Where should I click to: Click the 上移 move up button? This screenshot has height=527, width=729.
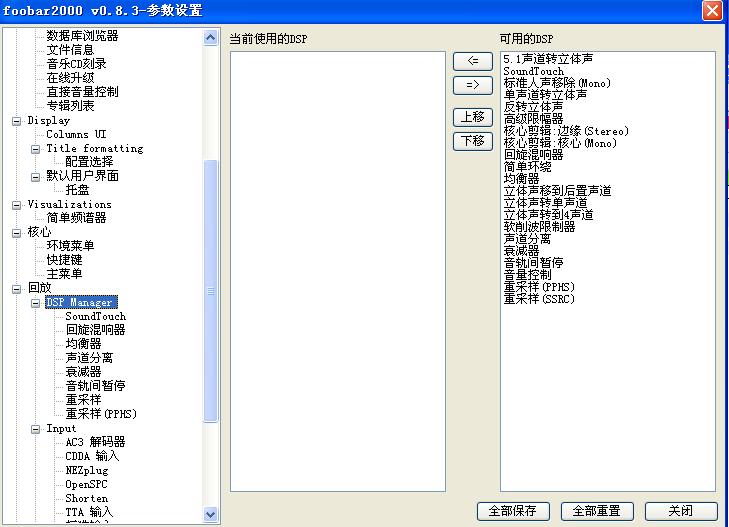click(473, 117)
